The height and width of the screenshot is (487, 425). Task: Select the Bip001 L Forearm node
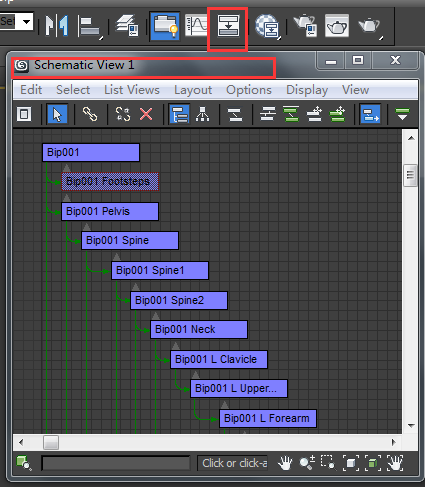[268, 418]
